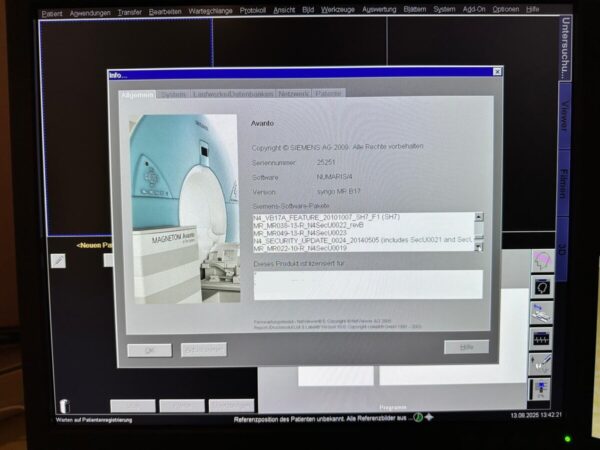Click the green circular status icon in status bar
600x450 pixels.
click(418, 417)
